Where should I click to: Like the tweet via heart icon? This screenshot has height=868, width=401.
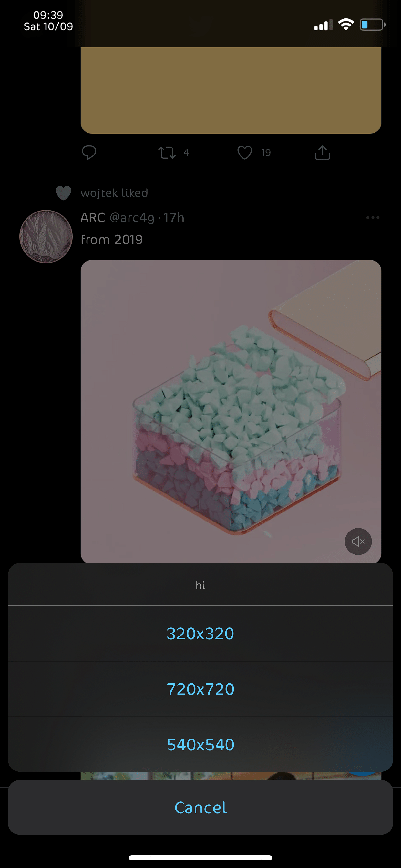[245, 152]
